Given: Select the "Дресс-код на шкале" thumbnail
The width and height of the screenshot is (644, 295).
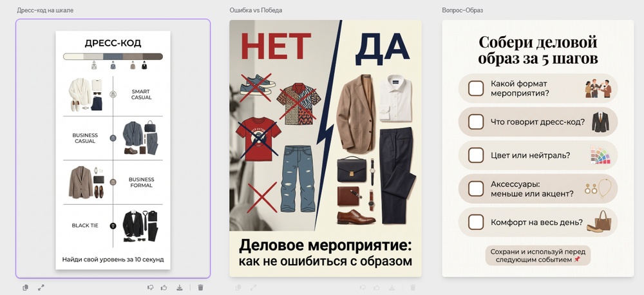Looking at the screenshot, I should click(113, 149).
